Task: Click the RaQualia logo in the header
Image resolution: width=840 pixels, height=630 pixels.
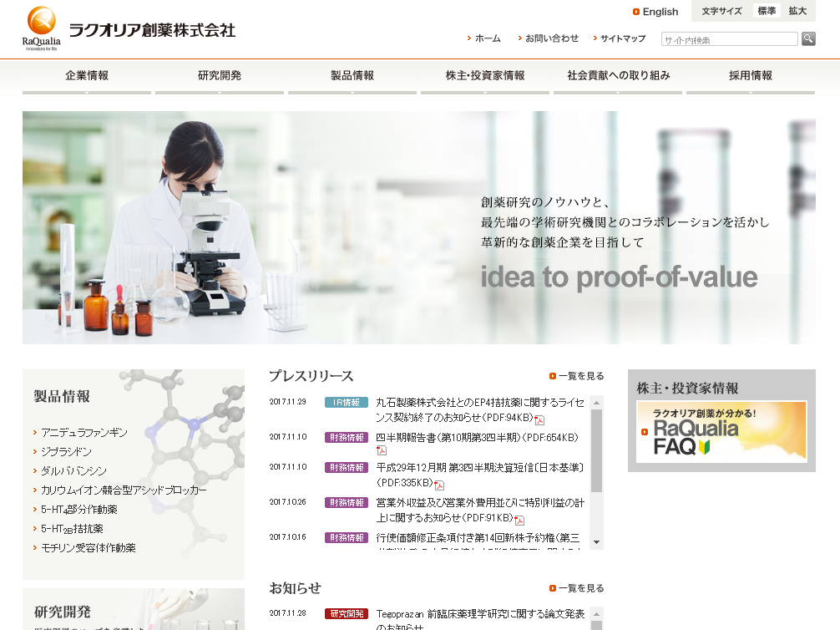Action: click(41, 28)
